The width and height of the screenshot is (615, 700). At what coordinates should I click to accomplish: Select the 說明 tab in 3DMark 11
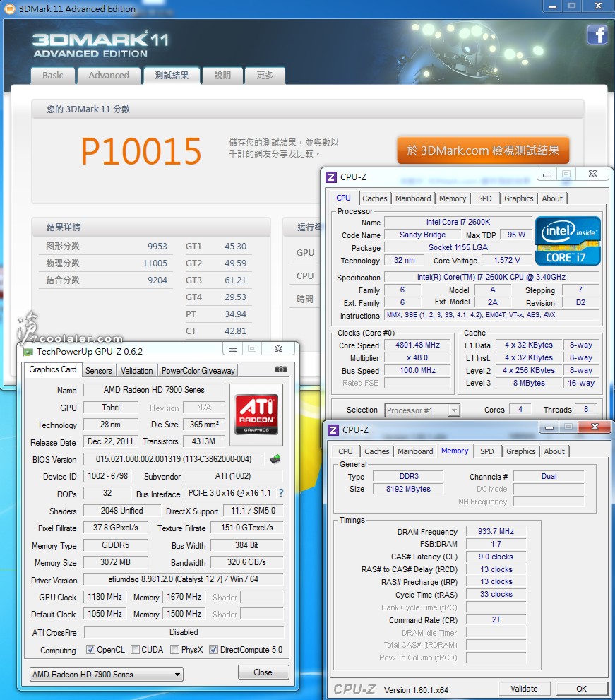pos(222,76)
